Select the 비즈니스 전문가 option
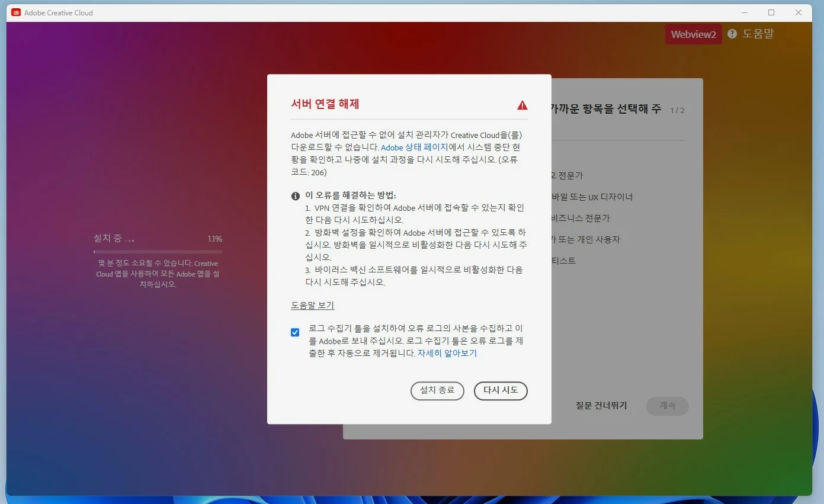This screenshot has width=824, height=504. [x=581, y=218]
